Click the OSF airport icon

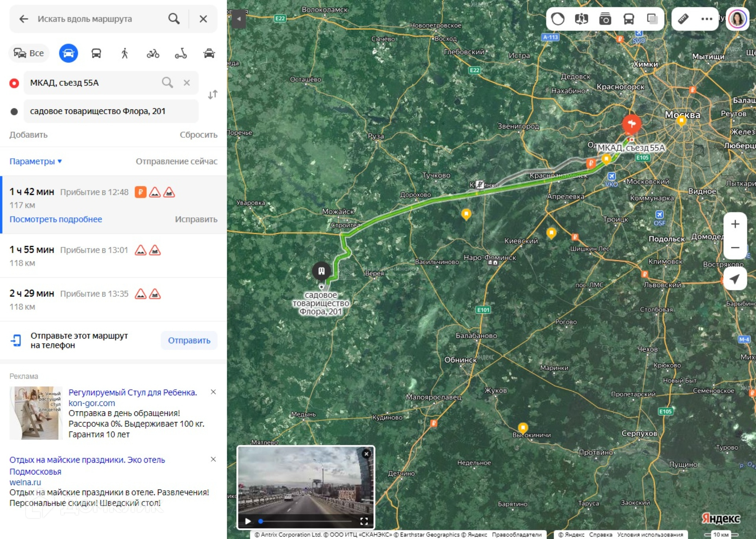click(660, 215)
